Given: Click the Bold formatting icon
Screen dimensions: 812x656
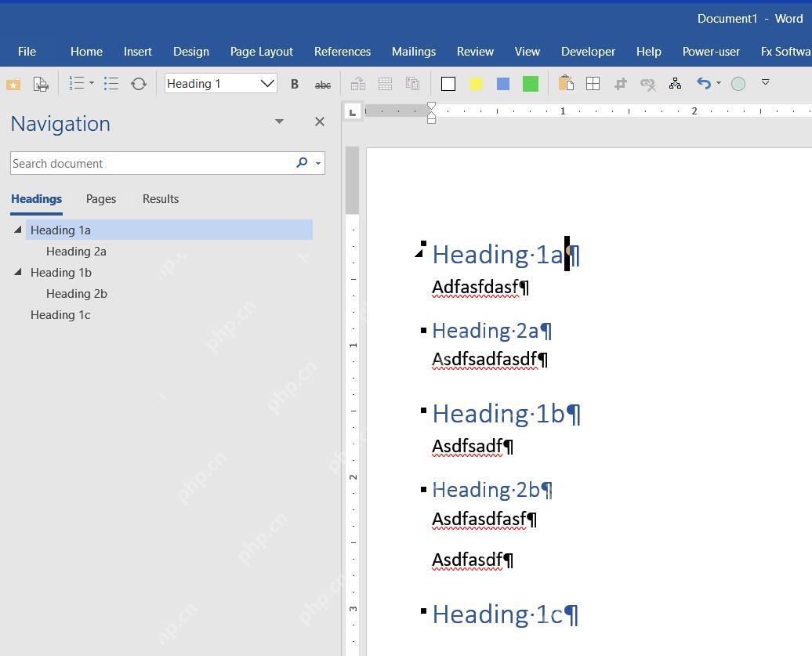Looking at the screenshot, I should click(x=294, y=84).
